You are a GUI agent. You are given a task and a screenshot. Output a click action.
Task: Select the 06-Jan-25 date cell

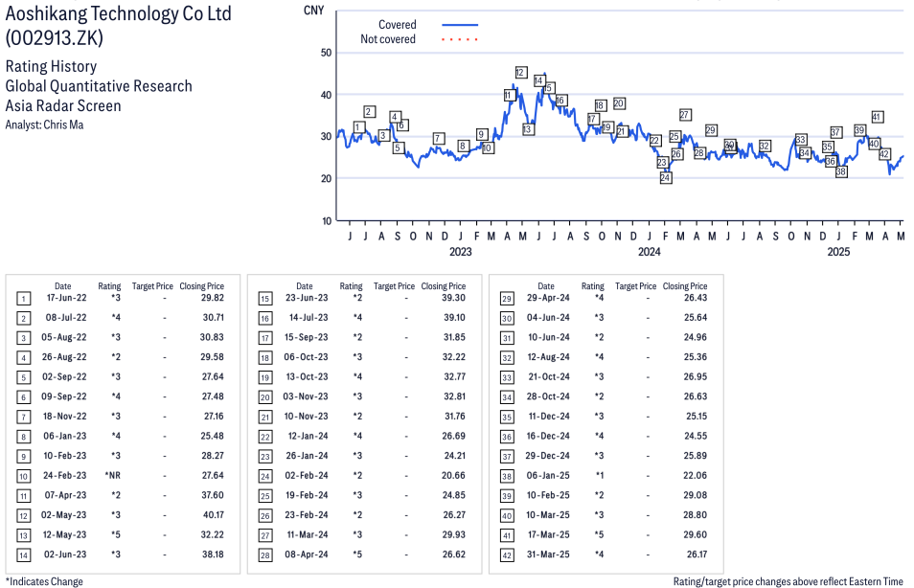tap(549, 476)
